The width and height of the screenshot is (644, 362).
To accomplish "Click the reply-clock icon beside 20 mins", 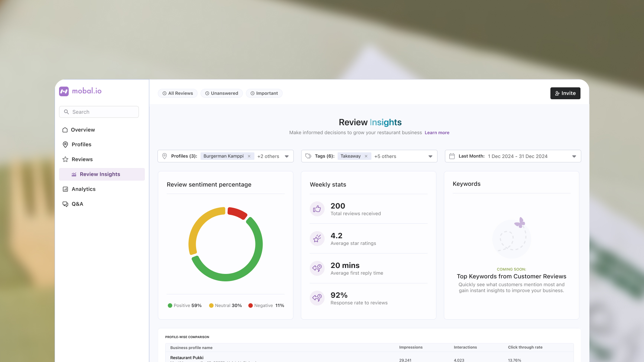I will tap(317, 268).
